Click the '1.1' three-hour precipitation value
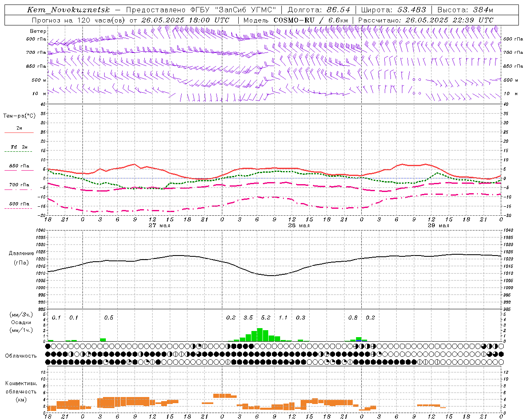 click(283, 318)
